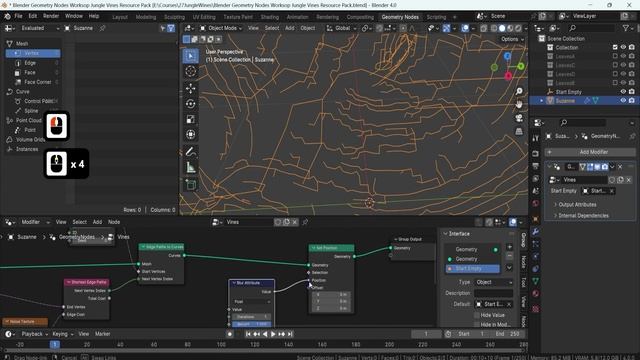Open the Playback dropdown in timeline
The width and height of the screenshot is (640, 360).
pos(34,334)
